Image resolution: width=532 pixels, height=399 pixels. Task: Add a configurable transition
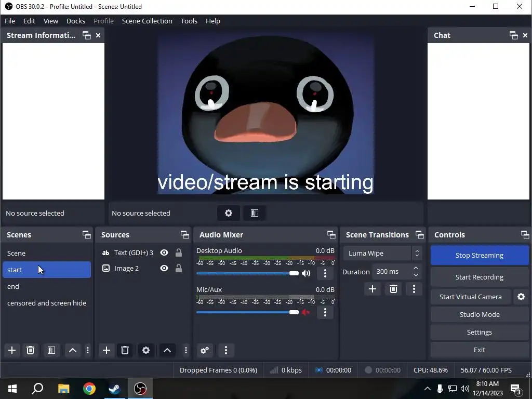point(372,289)
